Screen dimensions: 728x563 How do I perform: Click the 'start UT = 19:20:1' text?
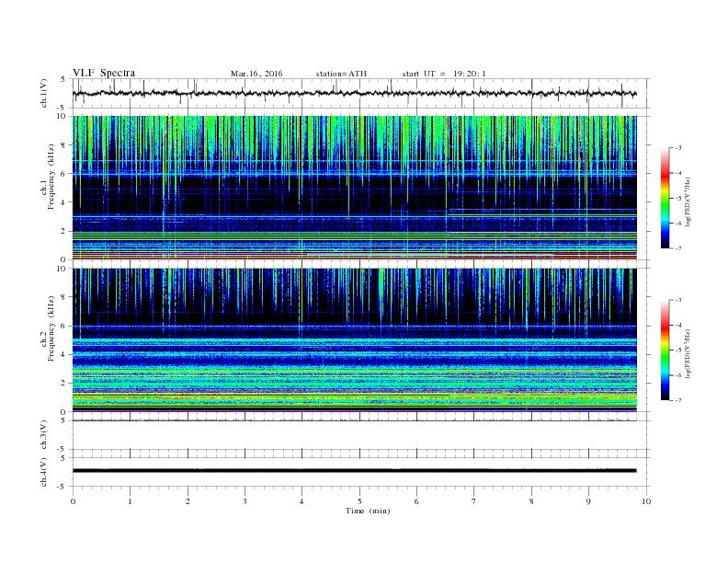click(x=444, y=74)
